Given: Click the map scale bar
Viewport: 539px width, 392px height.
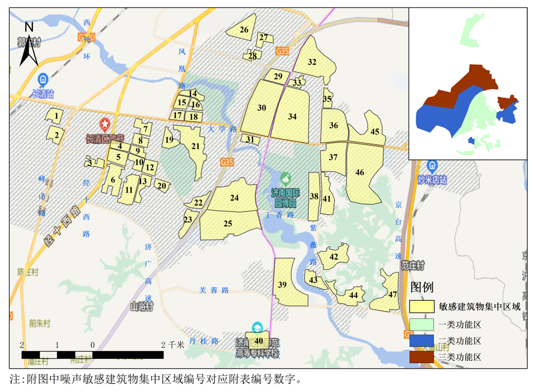Looking at the screenshot, I should pyautogui.click(x=93, y=355).
